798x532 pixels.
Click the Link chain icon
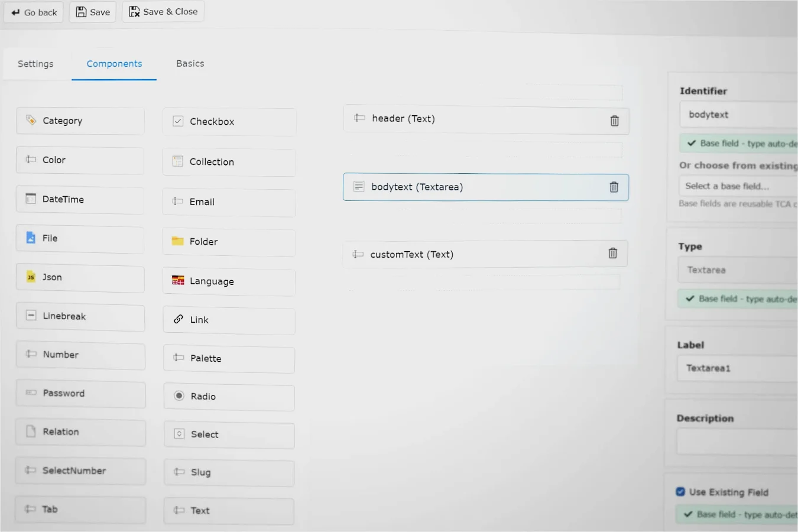click(179, 319)
